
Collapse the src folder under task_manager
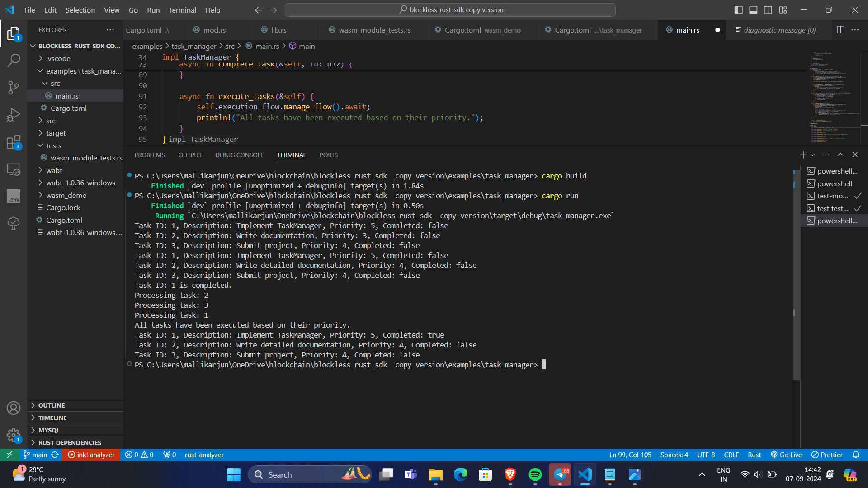[75, 83]
